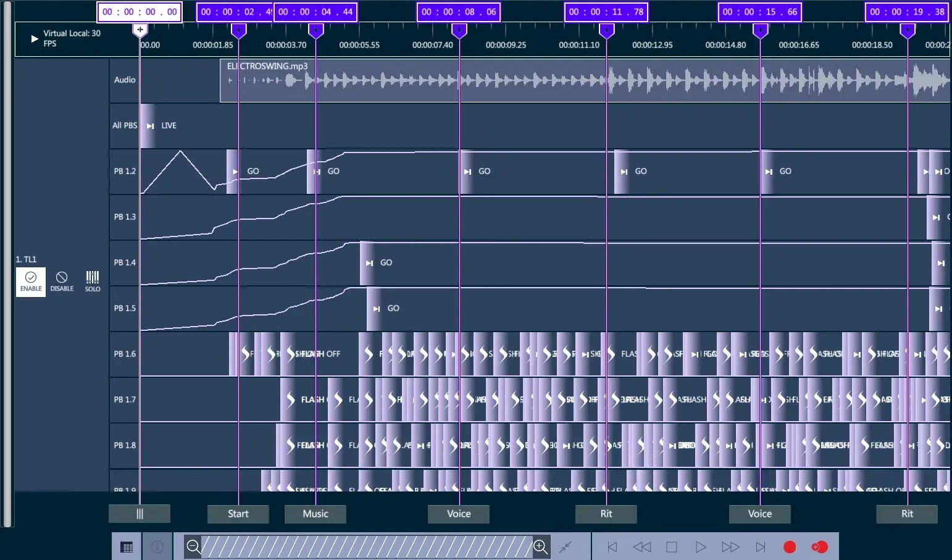952x560 pixels.
Task: Click the marker flag at 00:00:04.44
Action: pos(316,30)
